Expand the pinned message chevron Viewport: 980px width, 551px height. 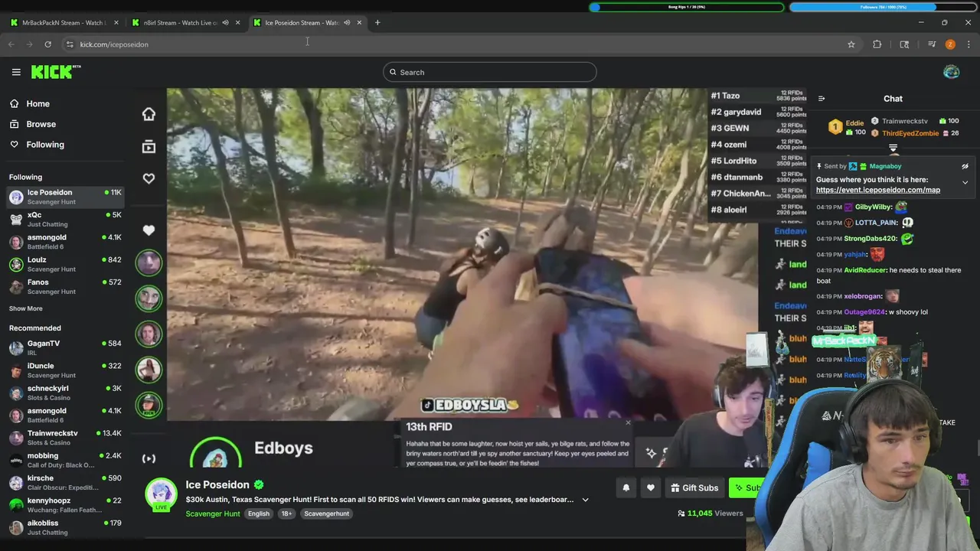tap(965, 182)
